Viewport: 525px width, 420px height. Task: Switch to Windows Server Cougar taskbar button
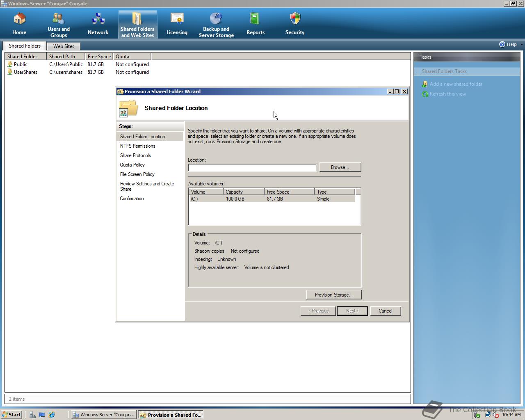pos(104,415)
